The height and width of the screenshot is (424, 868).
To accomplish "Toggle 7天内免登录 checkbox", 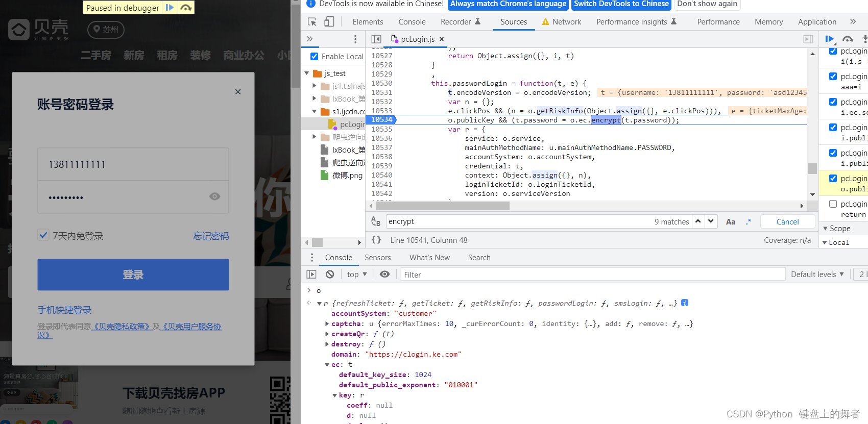I will point(43,235).
